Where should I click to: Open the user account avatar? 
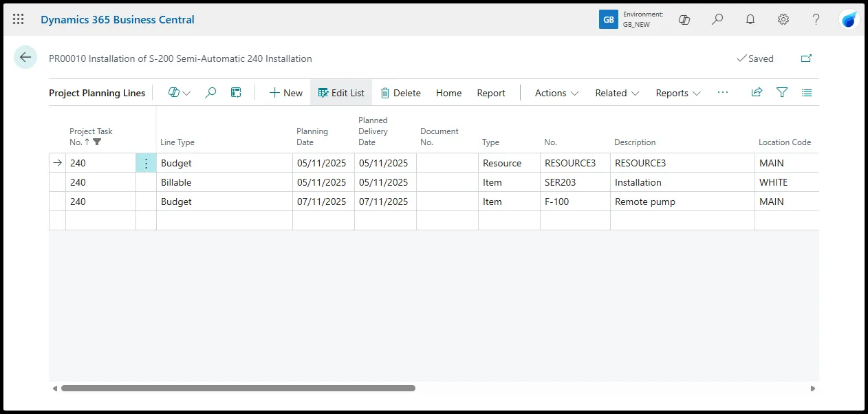pyautogui.click(x=849, y=20)
